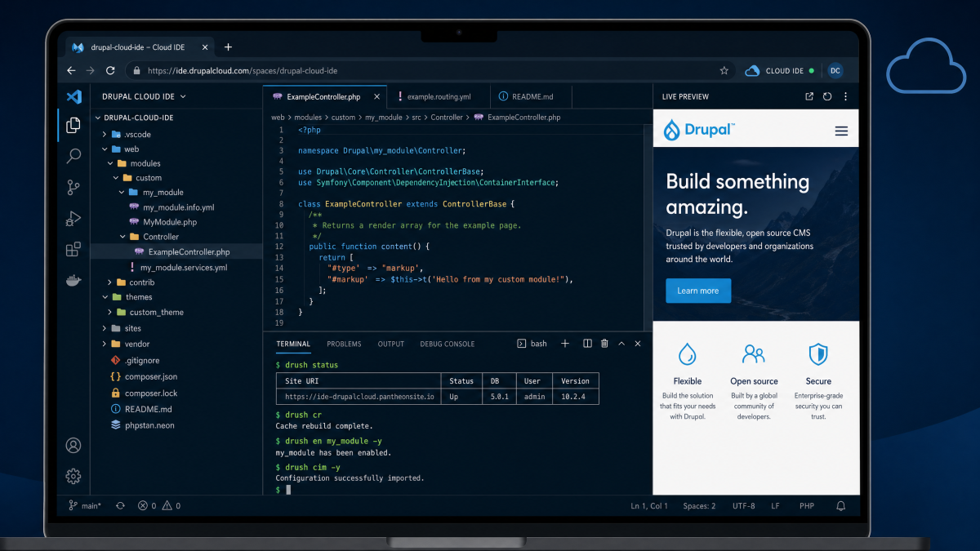Open the Docker view in activity bar

coord(73,280)
